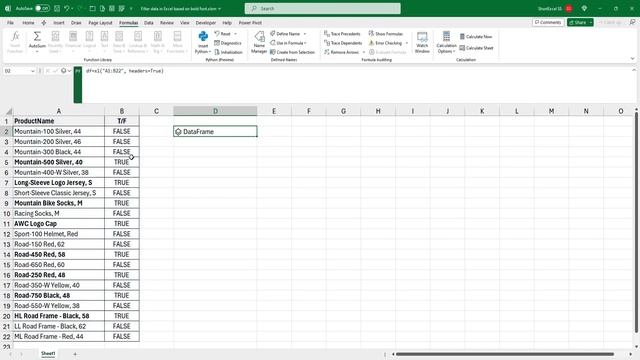Select cell 'HL Road Frame - Black, 58'
The image size is (640, 360).
(58, 316)
